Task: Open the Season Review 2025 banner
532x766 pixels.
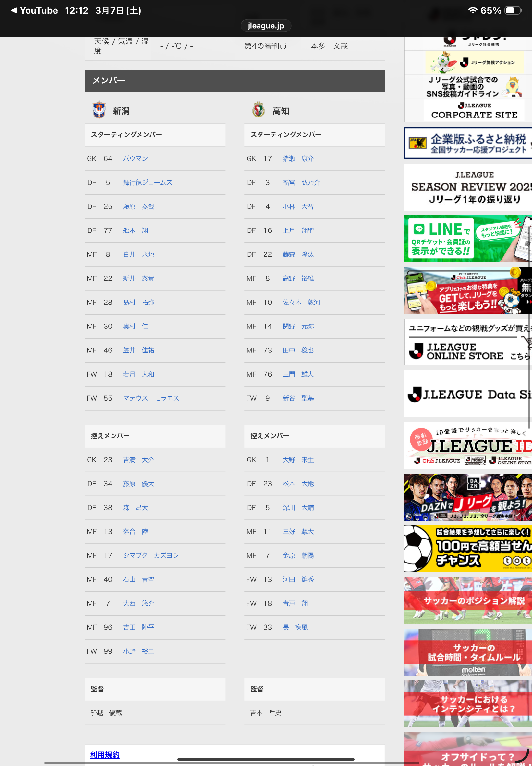Action: [467, 187]
